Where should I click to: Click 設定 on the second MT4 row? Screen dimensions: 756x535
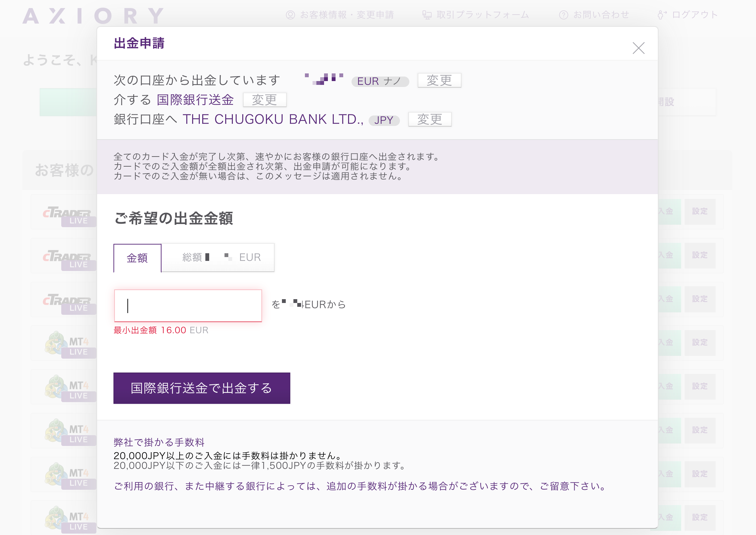pyautogui.click(x=700, y=386)
